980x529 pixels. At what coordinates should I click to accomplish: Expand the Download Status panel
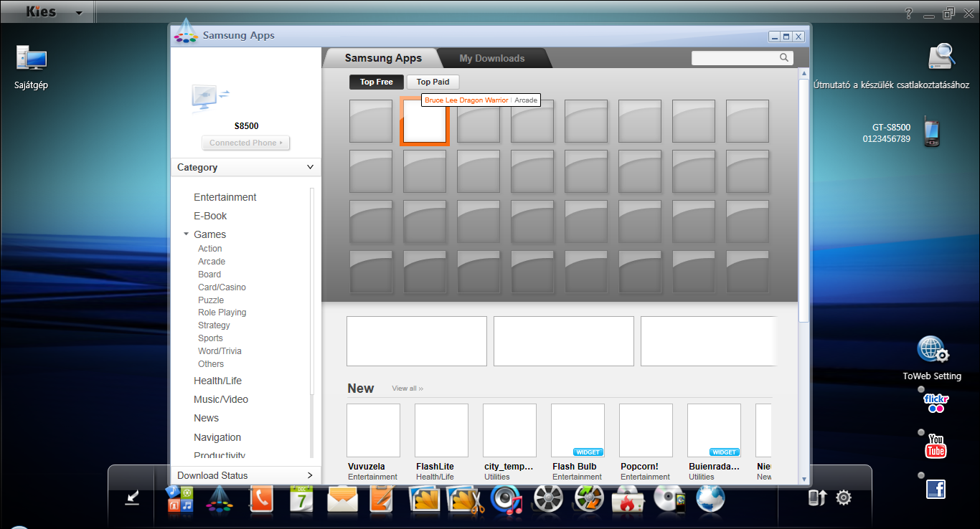pyautogui.click(x=245, y=475)
